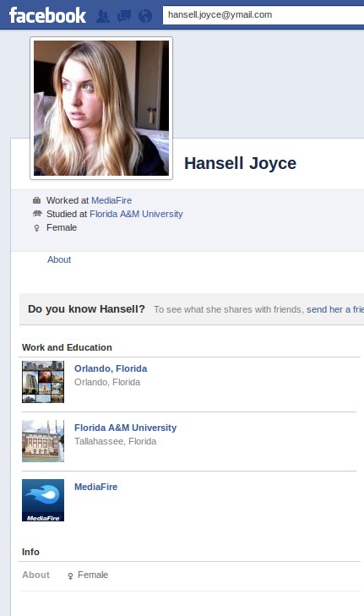
Task: Focus the search field with email address
Action: pos(263,15)
